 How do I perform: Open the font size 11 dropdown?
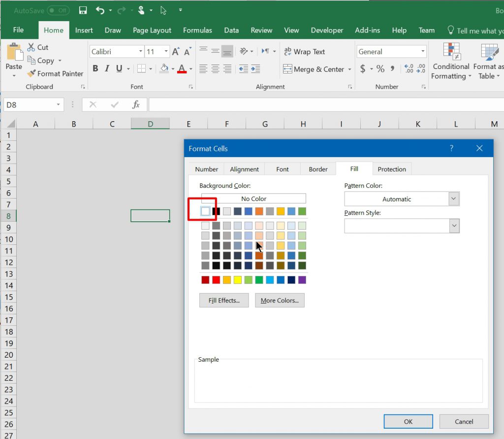tap(166, 52)
